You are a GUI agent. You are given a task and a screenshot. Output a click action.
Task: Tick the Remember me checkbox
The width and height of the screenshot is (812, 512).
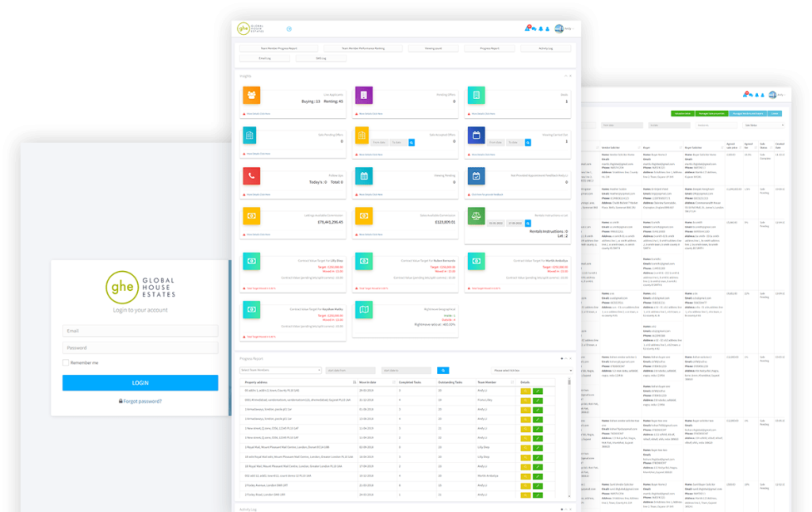click(x=67, y=362)
